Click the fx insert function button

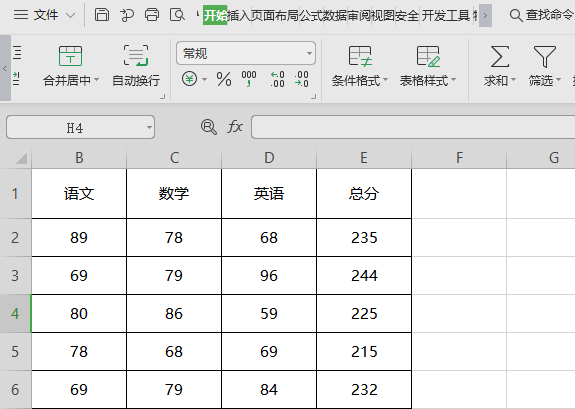[x=235, y=127]
